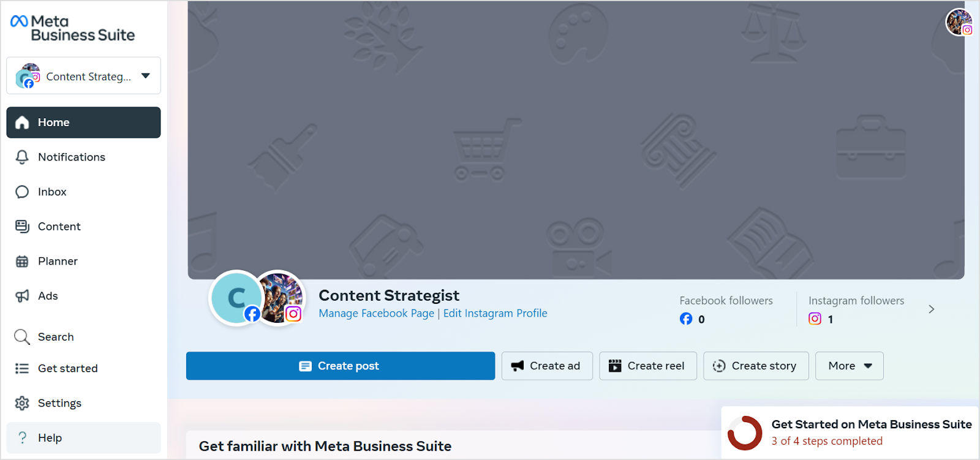Click the Instagram profile picture avatar
Image resolution: width=980 pixels, height=460 pixels.
point(281,298)
